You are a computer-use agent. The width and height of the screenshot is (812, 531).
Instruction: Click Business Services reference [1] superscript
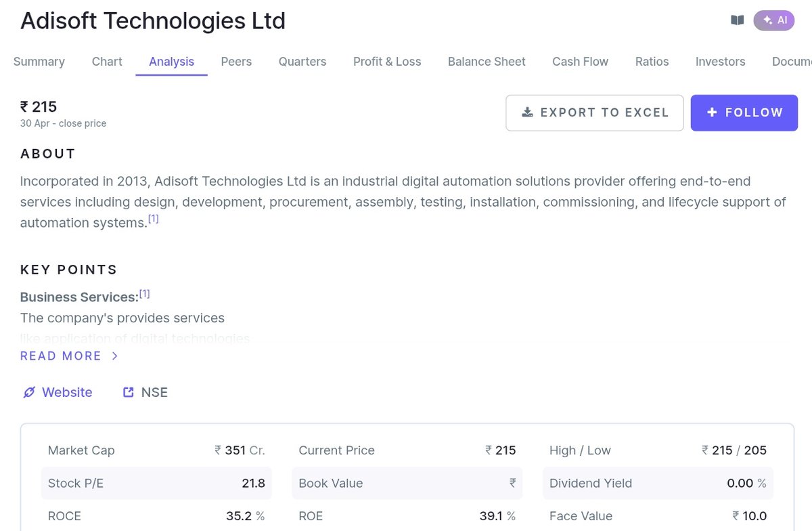tap(144, 294)
